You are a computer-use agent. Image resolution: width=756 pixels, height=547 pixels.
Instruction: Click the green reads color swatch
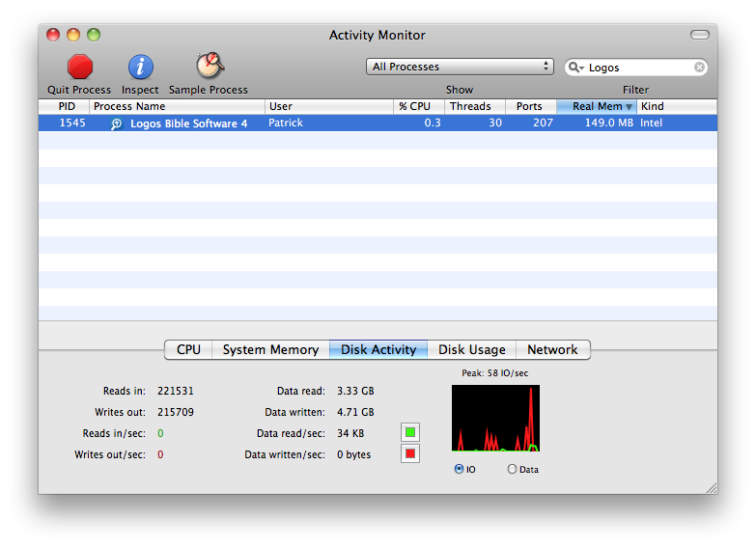click(x=410, y=432)
